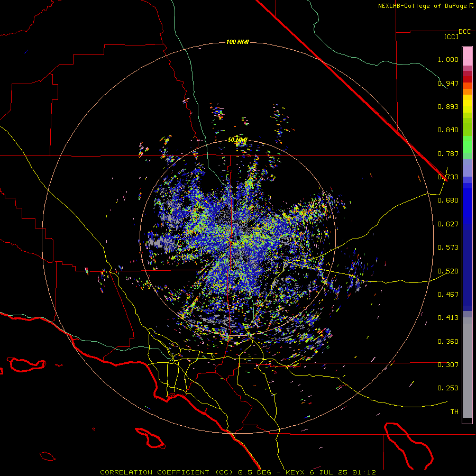Click the 0.893 scale value
The height and width of the screenshot is (476, 476).
pos(448,106)
